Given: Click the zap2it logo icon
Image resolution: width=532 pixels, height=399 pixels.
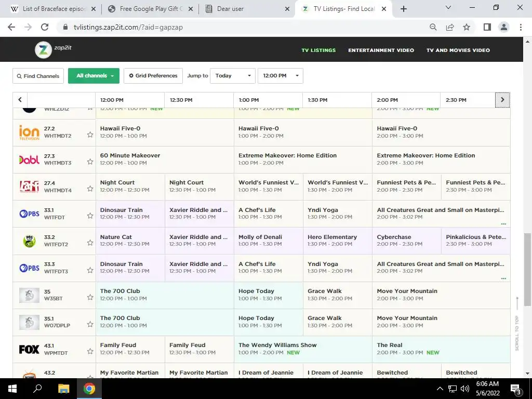Looking at the screenshot, I should pyautogui.click(x=43, y=50).
